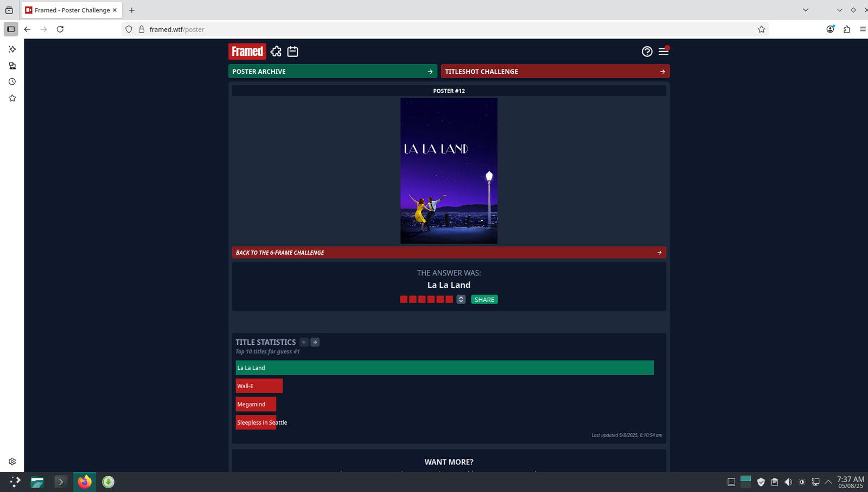Open the site security padlock icon
The width and height of the screenshot is (868, 492).
(x=142, y=29)
